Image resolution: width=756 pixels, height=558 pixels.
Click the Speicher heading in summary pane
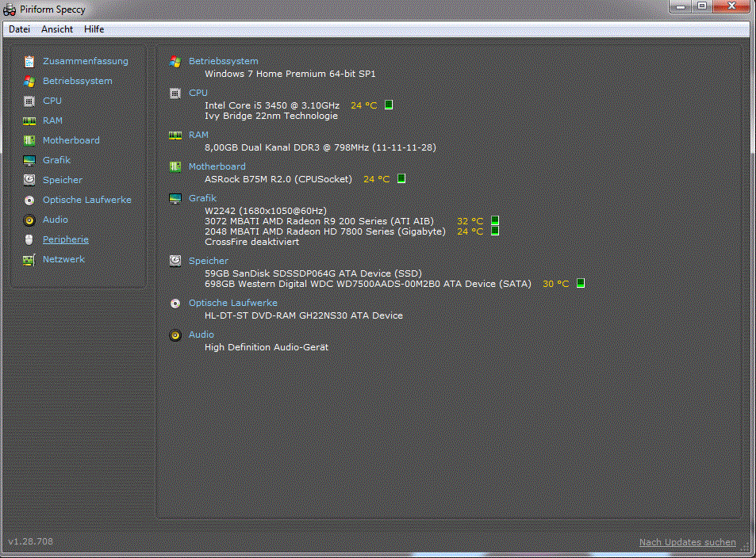[x=209, y=261]
